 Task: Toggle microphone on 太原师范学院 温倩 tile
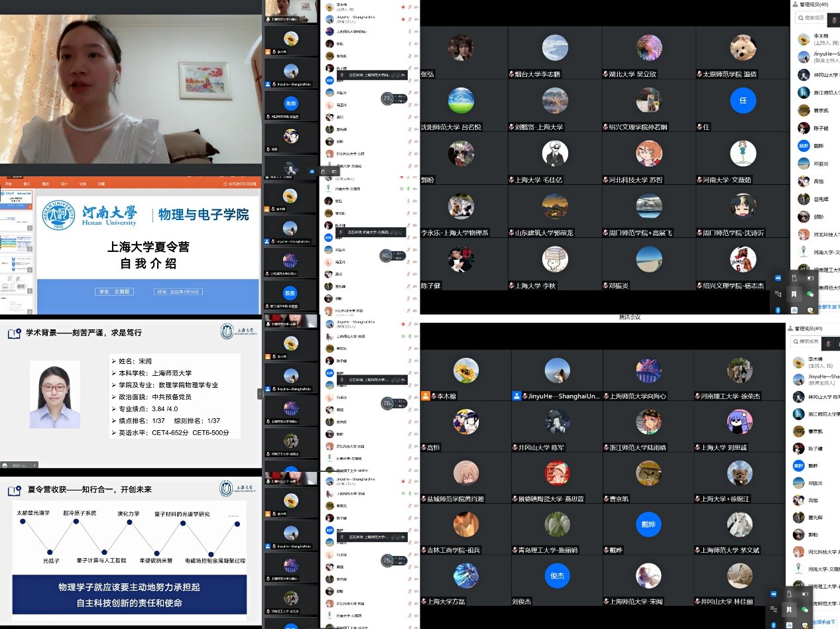tap(699, 75)
